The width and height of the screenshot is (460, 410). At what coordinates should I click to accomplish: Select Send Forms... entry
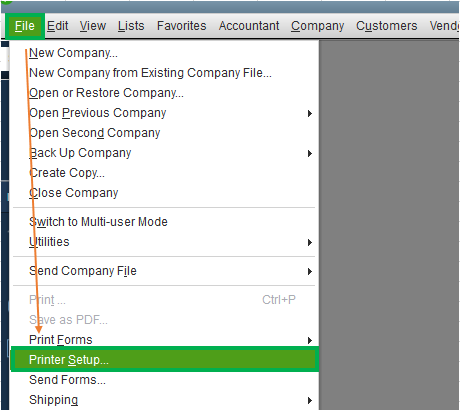(x=67, y=380)
